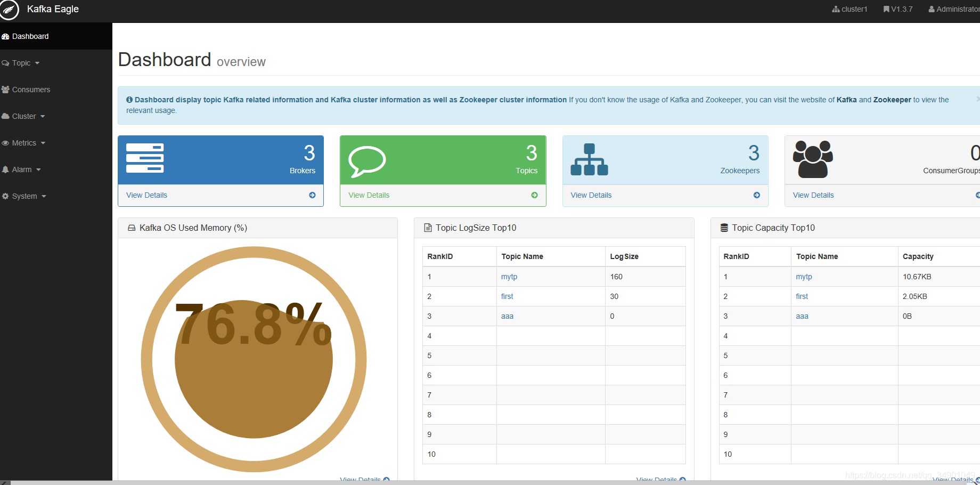Open aaa topic in LogSize table
Viewport: 980px width, 485px height.
507,316
